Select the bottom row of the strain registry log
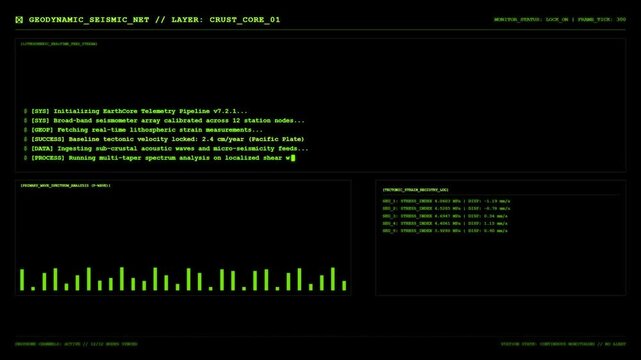 pyautogui.click(x=445, y=231)
